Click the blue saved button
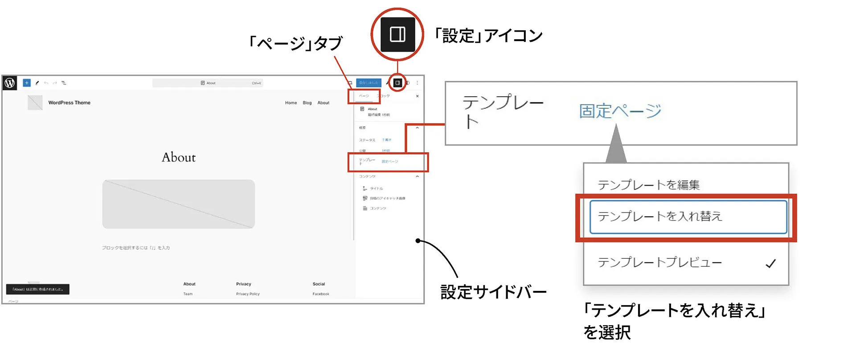Screen dimensions: 868x352 pyautogui.click(x=368, y=83)
